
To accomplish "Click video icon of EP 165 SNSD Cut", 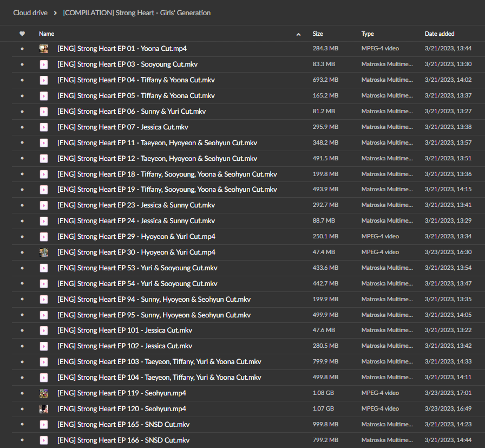I will click(x=44, y=425).
